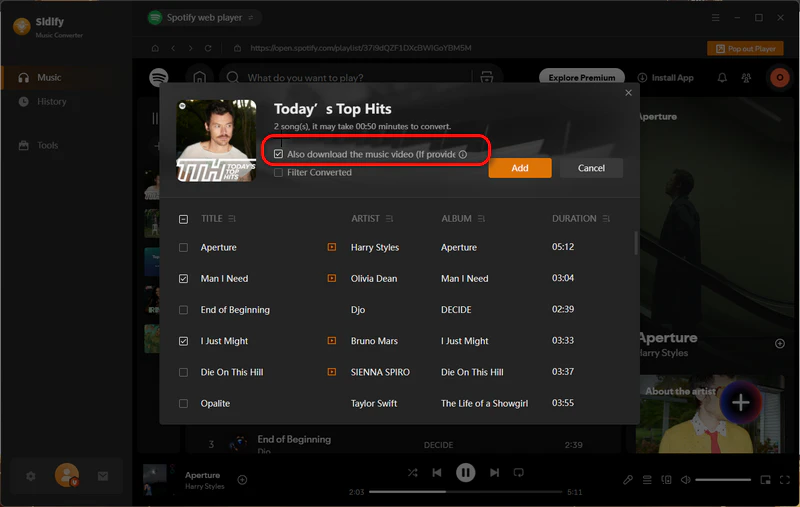
Task: Uncheck the Man I Need checkbox
Action: point(184,278)
